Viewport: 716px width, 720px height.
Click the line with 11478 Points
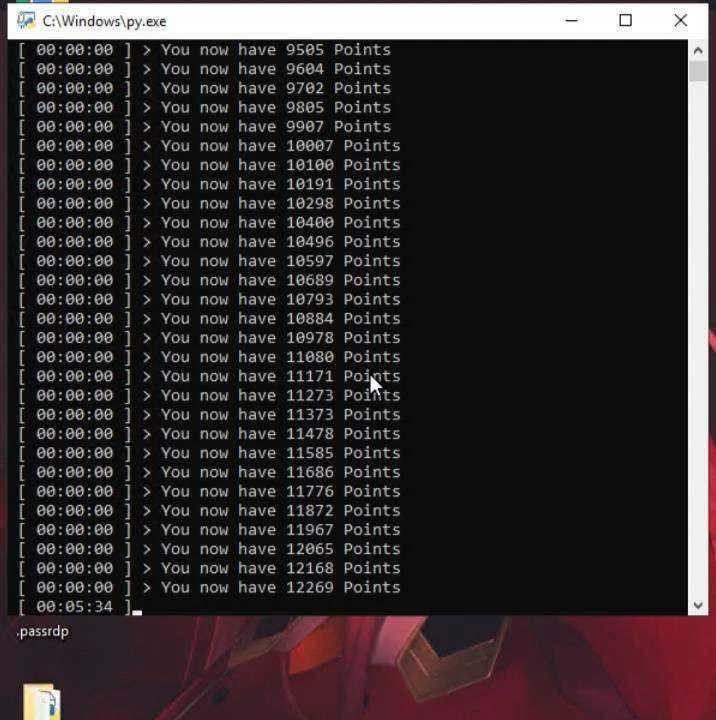(209, 434)
